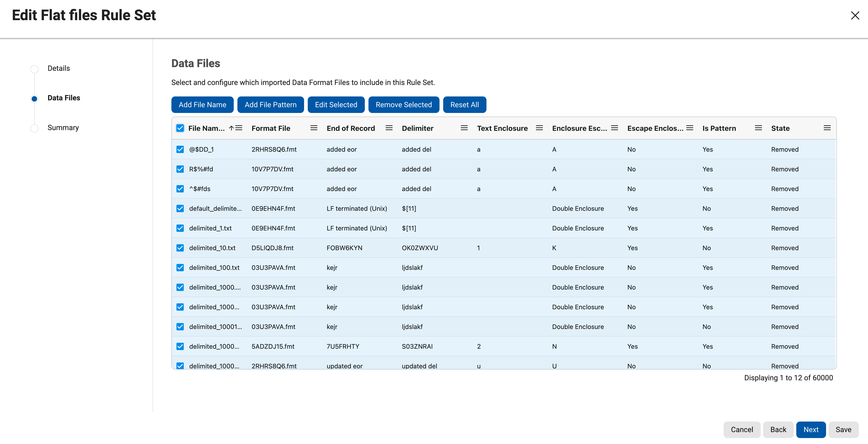Open the Format File column menu icon

tap(314, 128)
